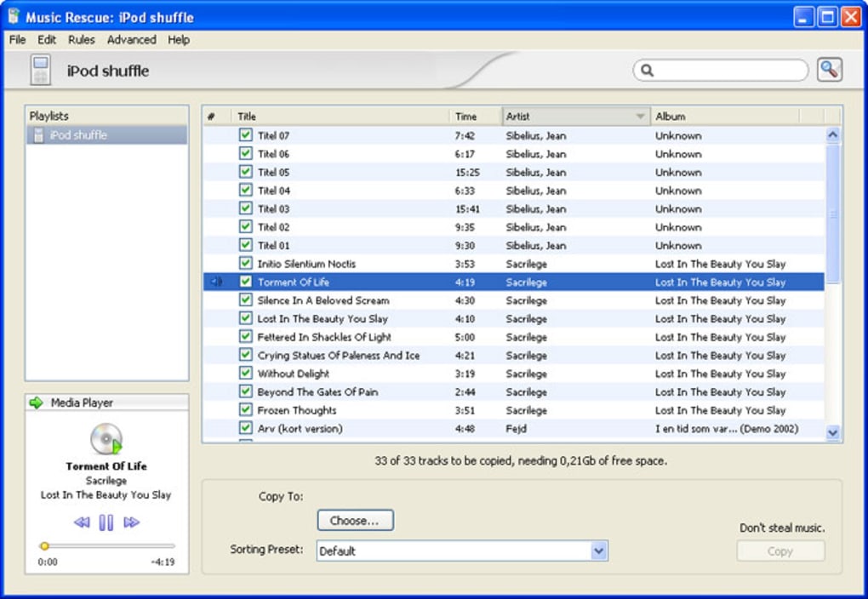This screenshot has width=868, height=599.
Task: Open the Help menu
Action: [179, 40]
